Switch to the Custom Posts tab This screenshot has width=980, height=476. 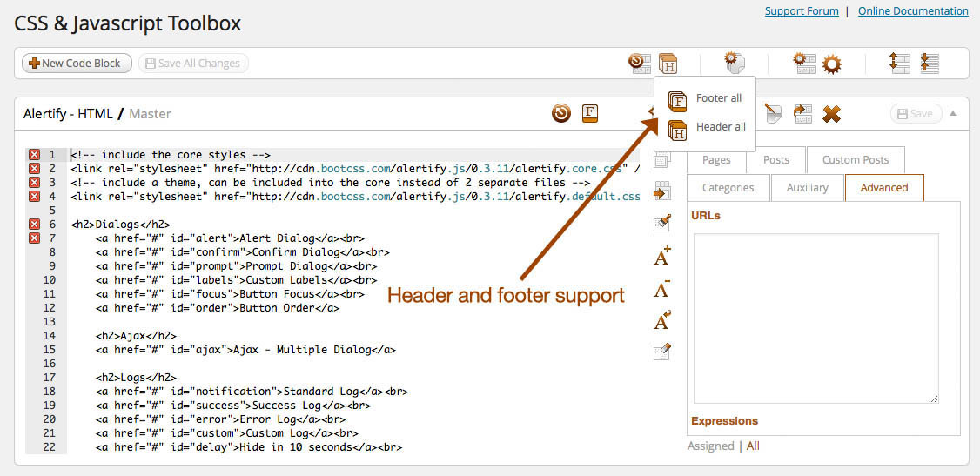tap(855, 160)
